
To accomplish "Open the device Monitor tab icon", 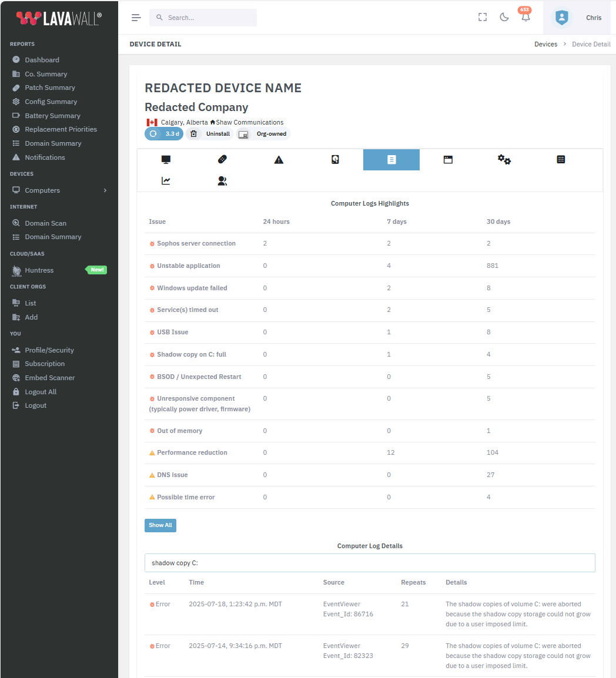I will (x=166, y=159).
